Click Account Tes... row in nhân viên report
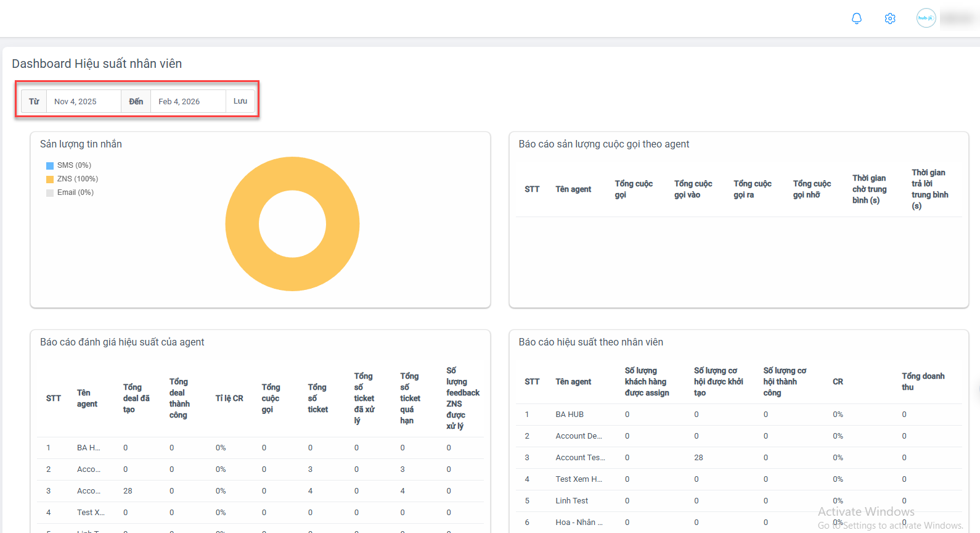 (580, 458)
